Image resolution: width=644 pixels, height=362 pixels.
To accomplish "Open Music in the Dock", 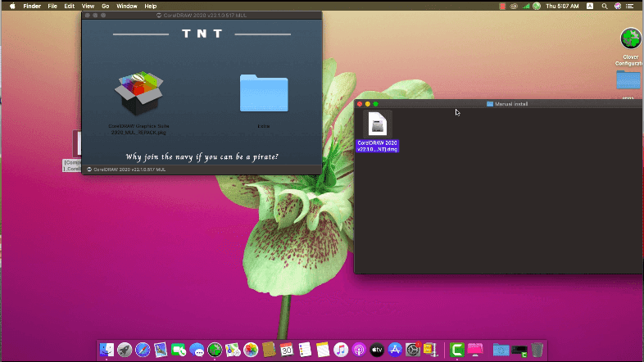I will pos(341,350).
